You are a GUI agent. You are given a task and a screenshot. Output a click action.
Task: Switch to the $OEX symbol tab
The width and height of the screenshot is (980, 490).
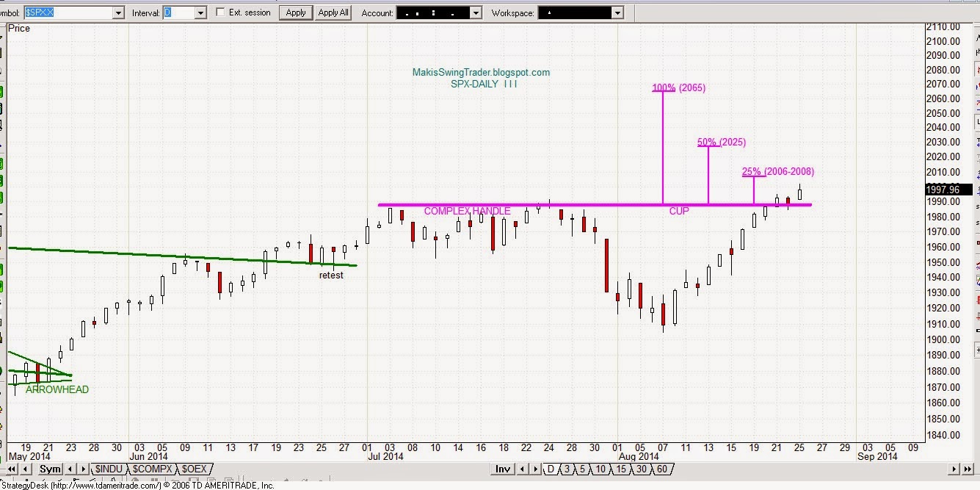tap(195, 469)
